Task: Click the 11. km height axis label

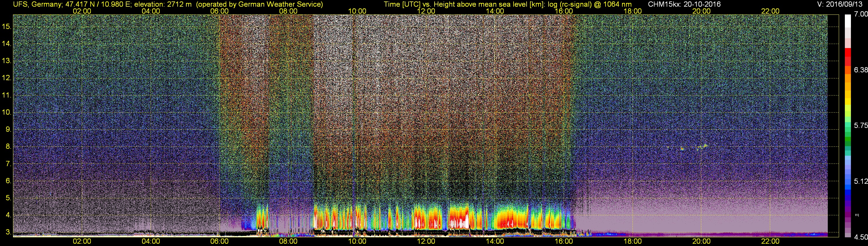Action: coord(7,96)
